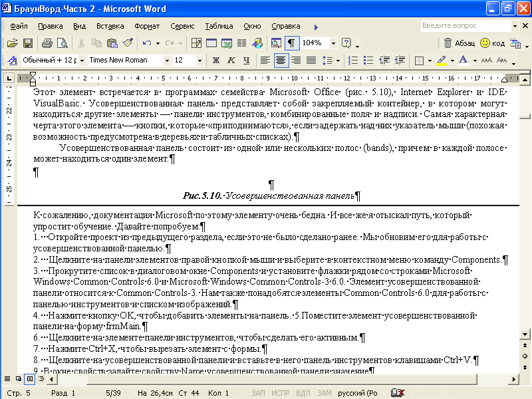This screenshot has width=532, height=399.
Task: Click the Cut scissors icon
Action: pos(81,43)
